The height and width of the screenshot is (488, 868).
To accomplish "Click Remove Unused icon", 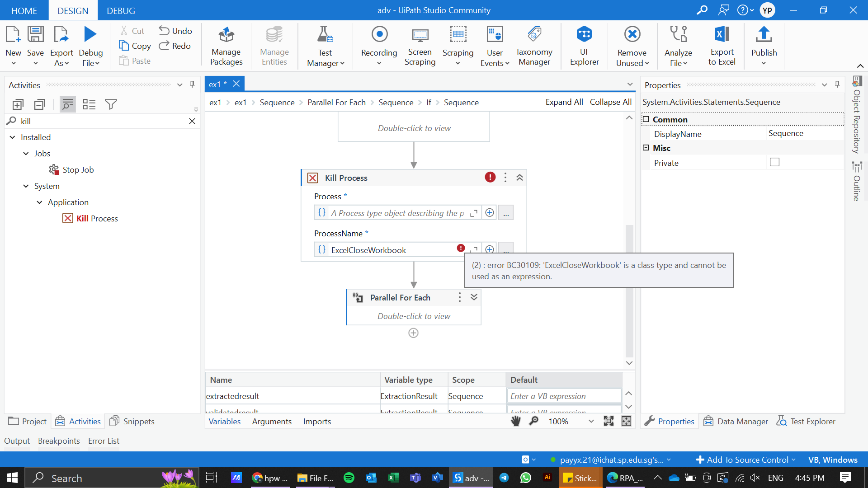I will click(x=632, y=34).
